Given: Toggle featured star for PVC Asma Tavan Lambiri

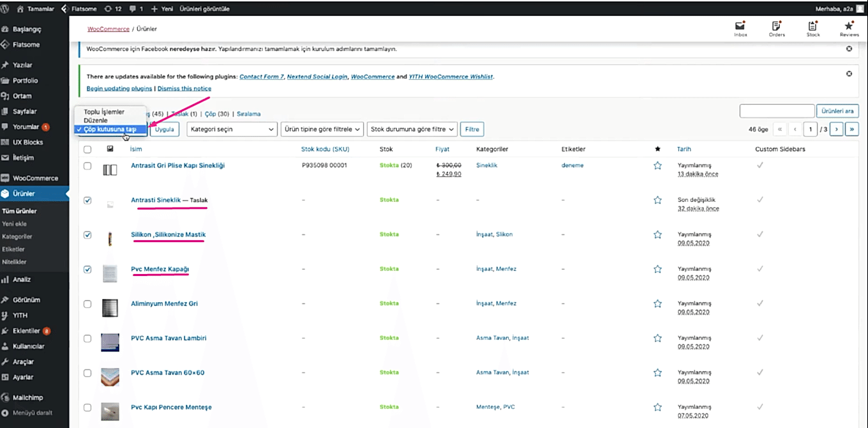Looking at the screenshot, I should tap(657, 338).
